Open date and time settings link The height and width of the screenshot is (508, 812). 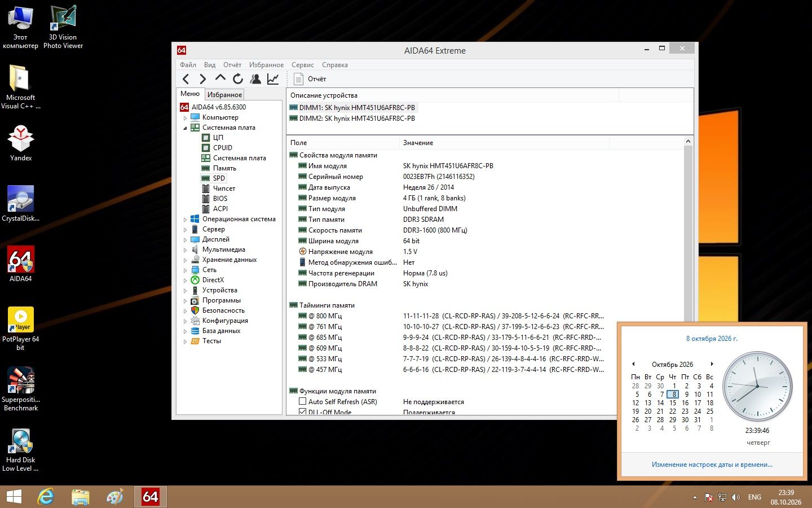coord(712,465)
